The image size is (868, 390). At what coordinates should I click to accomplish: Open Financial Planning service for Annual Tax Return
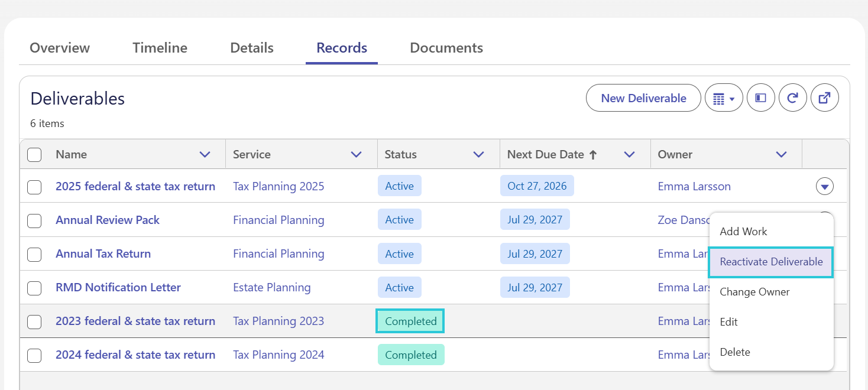pyautogui.click(x=278, y=254)
